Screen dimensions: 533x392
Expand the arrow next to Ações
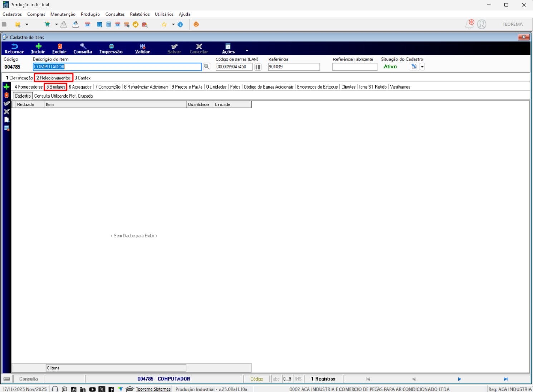coord(247,50)
